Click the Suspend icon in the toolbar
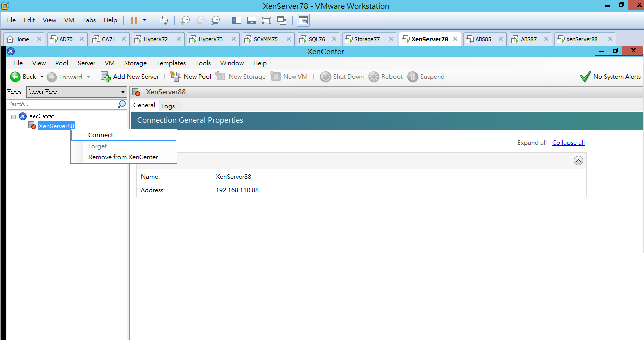 (x=413, y=77)
